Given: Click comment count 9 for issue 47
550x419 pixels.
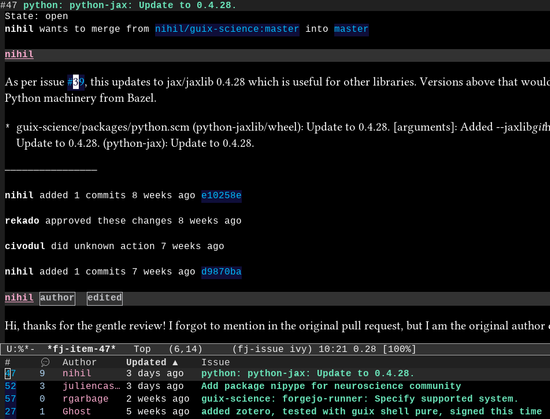Looking at the screenshot, I should (42, 373).
